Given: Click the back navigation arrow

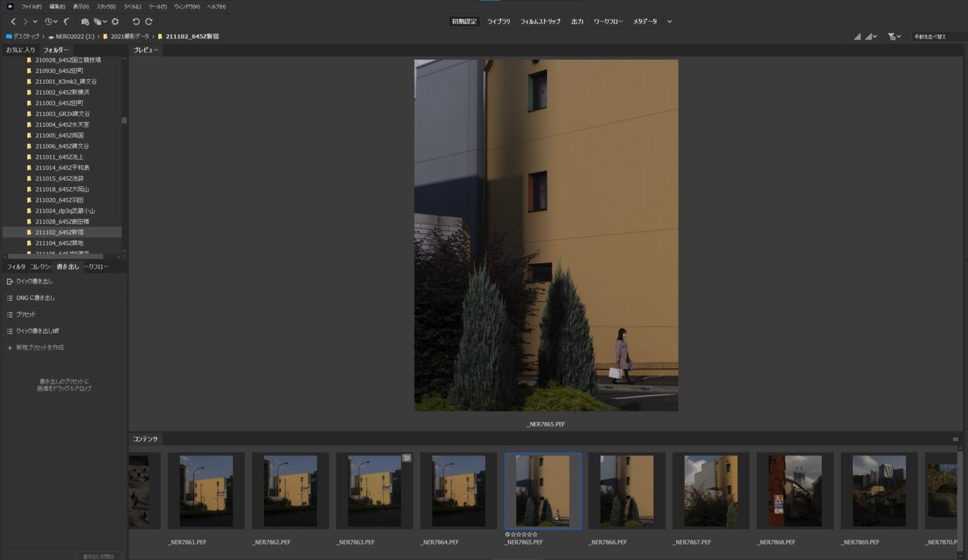Looking at the screenshot, I should click(13, 21).
